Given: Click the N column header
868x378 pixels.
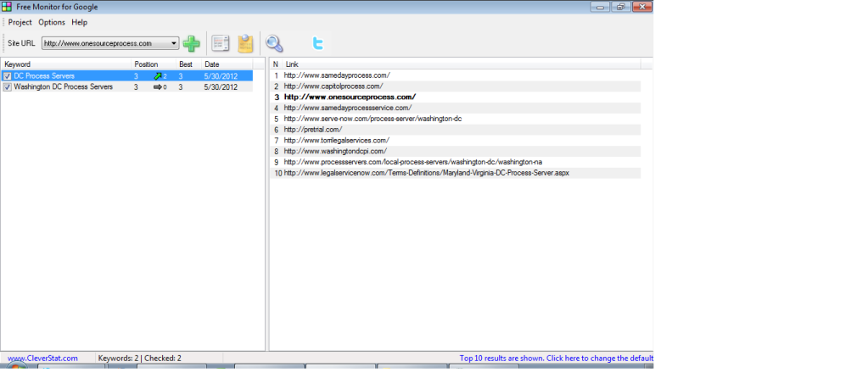Looking at the screenshot, I should [277, 64].
